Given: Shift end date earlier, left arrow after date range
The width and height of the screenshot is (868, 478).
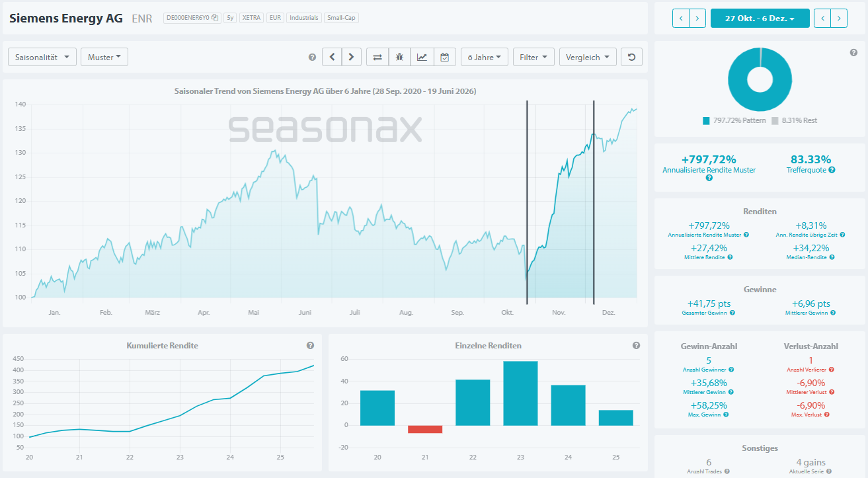Looking at the screenshot, I should [822, 18].
